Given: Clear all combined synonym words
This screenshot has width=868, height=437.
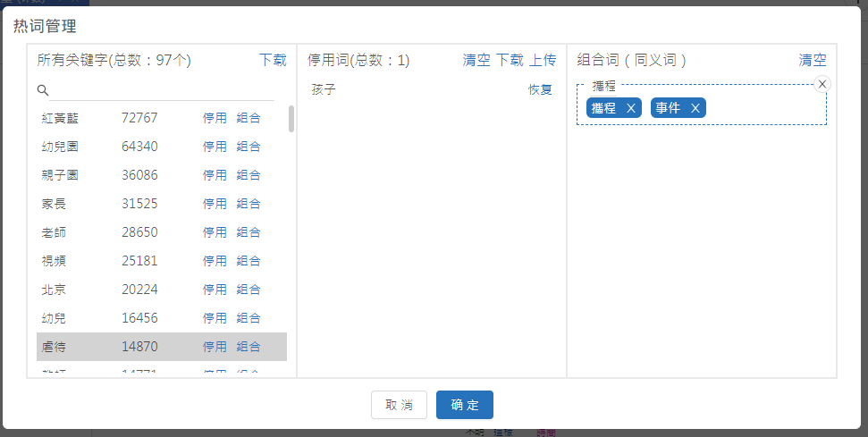Looking at the screenshot, I should [813, 60].
